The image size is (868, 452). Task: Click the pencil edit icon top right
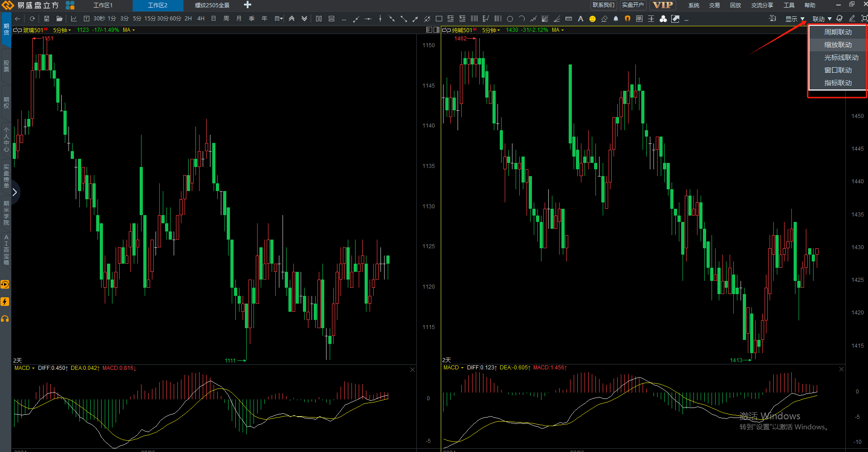(x=852, y=18)
